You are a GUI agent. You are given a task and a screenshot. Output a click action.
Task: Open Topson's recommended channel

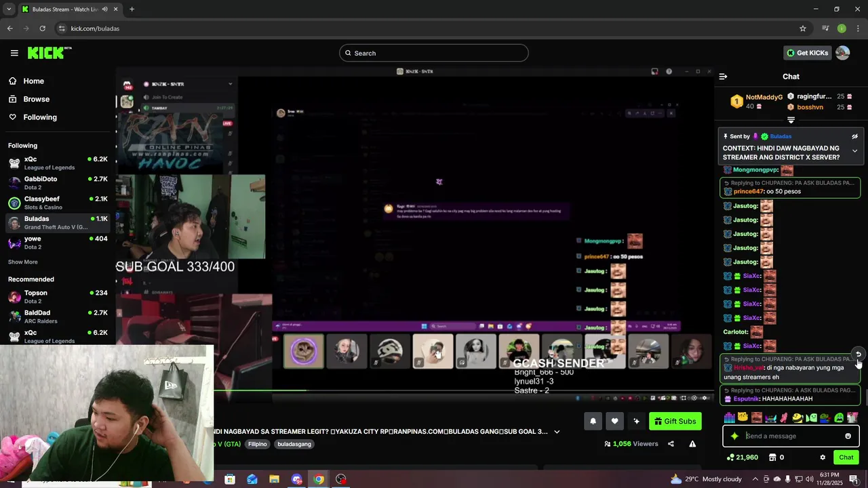[57, 297]
